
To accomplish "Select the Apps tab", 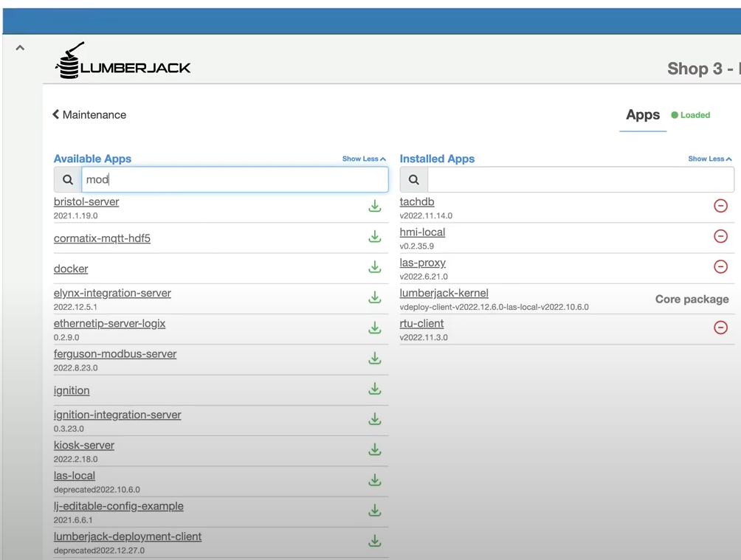I will 643,115.
